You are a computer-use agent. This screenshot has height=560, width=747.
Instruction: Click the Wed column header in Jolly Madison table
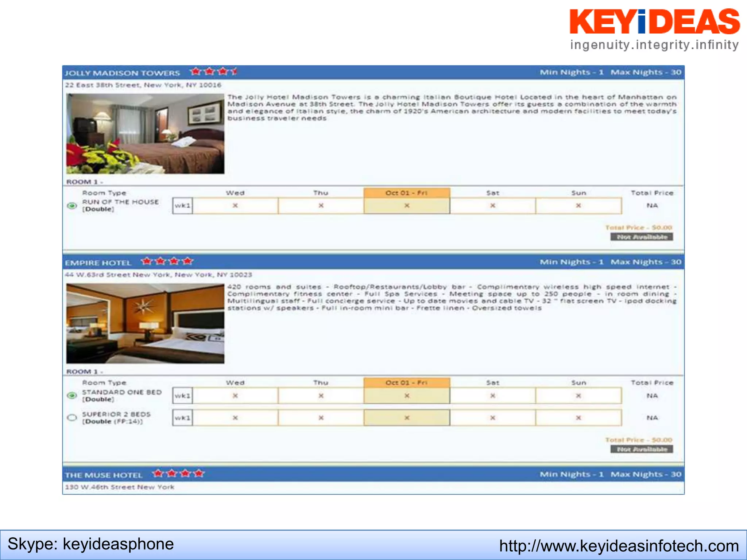(235, 193)
